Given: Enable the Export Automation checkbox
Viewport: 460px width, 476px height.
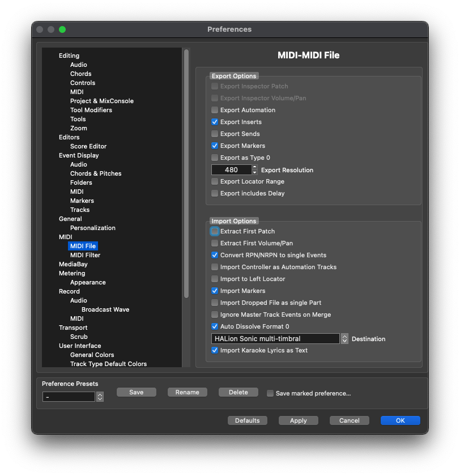Looking at the screenshot, I should coord(215,110).
